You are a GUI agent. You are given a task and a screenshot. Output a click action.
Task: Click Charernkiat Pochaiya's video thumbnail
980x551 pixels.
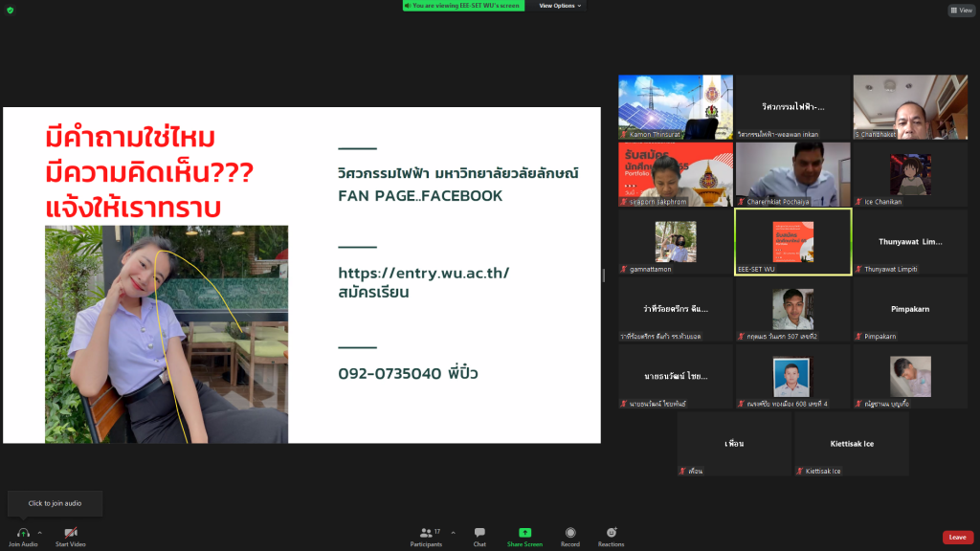point(792,174)
